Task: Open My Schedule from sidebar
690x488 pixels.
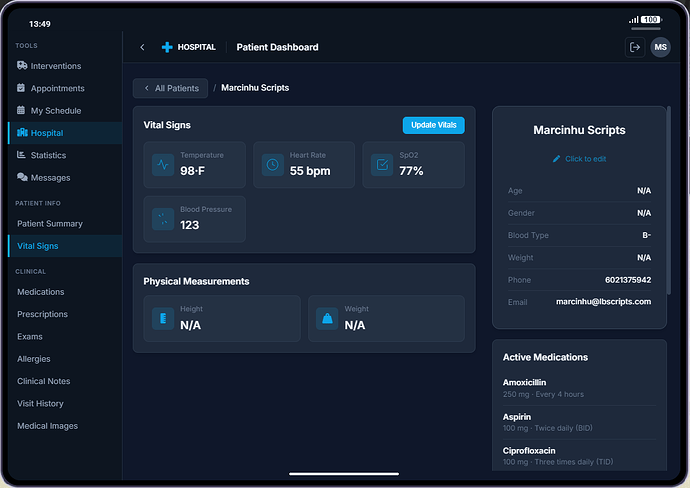Action: point(55,111)
